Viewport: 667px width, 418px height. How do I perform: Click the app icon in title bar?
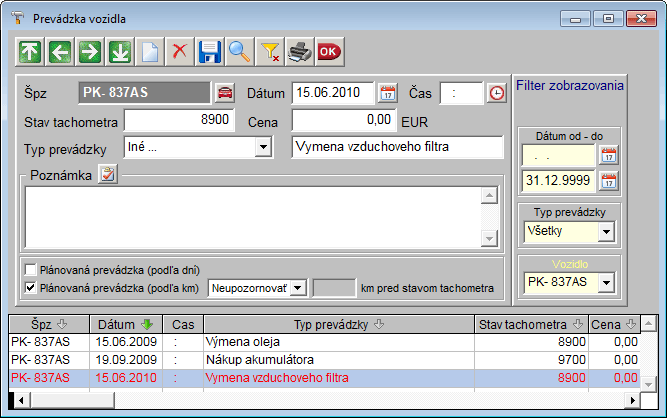(18, 18)
